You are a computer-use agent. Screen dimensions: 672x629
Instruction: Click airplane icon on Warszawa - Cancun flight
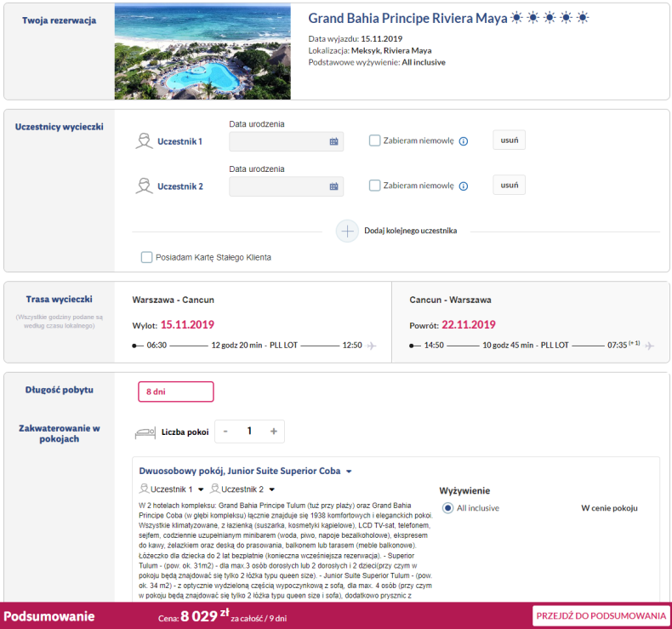point(372,346)
